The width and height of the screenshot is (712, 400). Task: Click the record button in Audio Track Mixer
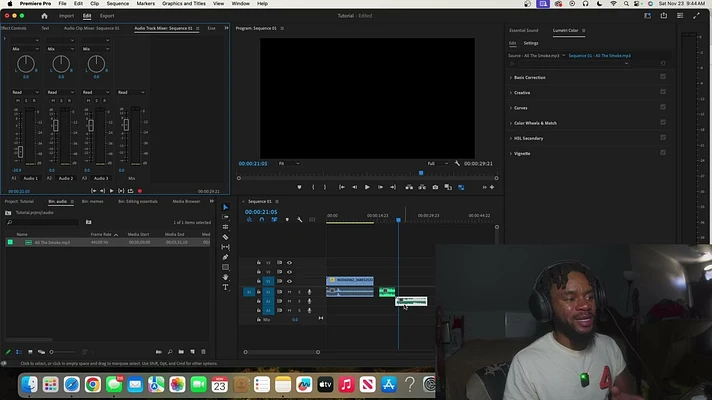tap(140, 191)
